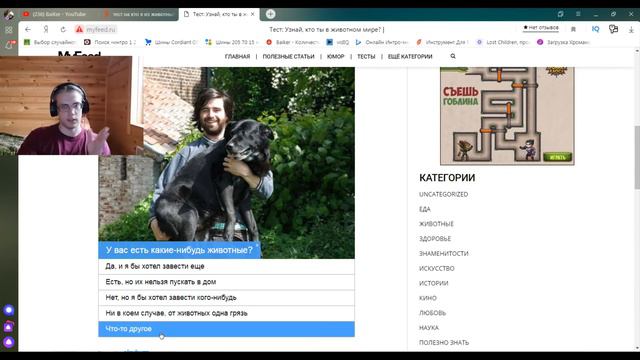Open the 'Шины 205 70 15' bookmark

click(x=231, y=42)
